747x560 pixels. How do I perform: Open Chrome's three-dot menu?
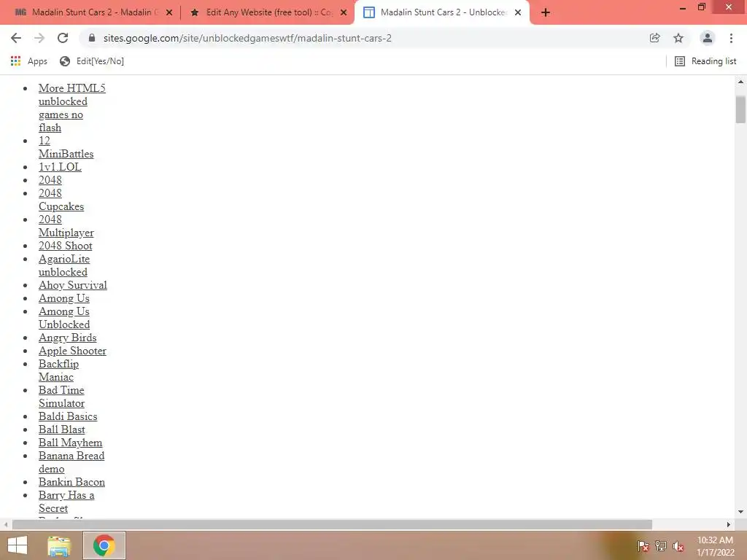click(731, 38)
